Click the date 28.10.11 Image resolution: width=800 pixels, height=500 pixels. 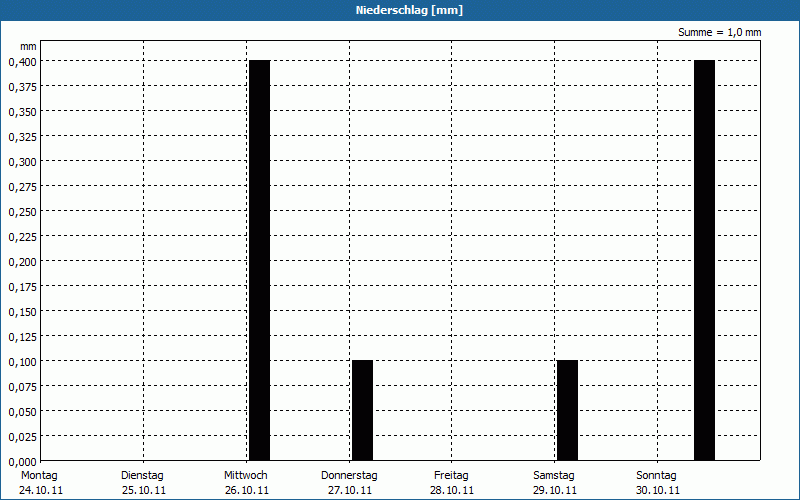452,490
